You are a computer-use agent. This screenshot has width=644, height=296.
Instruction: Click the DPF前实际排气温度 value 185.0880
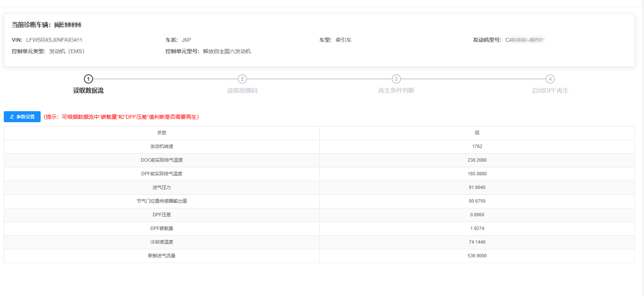click(477, 174)
